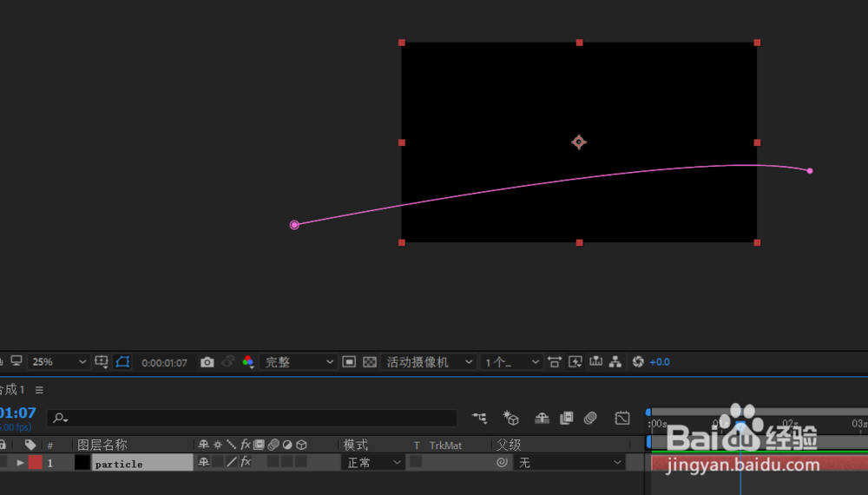Toggle mask and shape path visibility
Screen dimensions: 868x495
coord(122,361)
